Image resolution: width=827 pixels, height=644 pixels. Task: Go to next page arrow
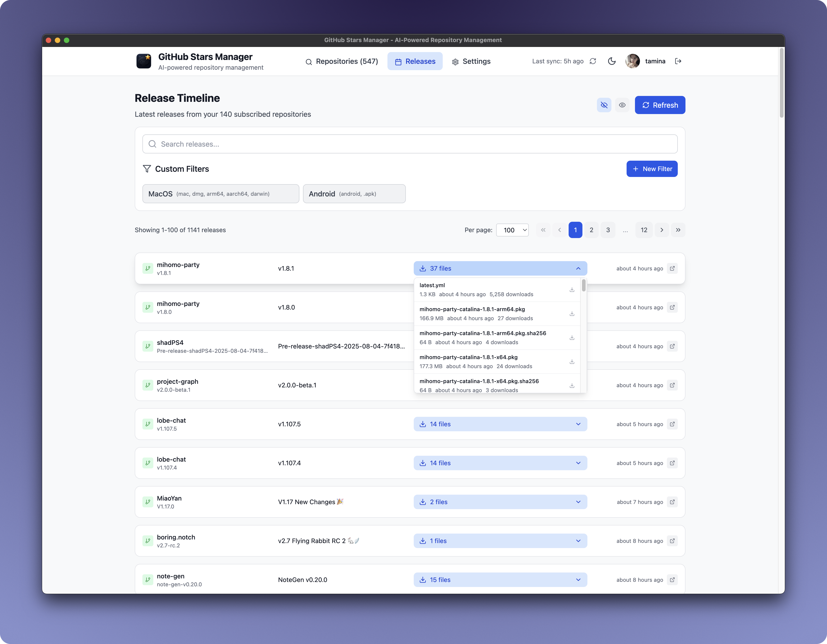tap(661, 230)
